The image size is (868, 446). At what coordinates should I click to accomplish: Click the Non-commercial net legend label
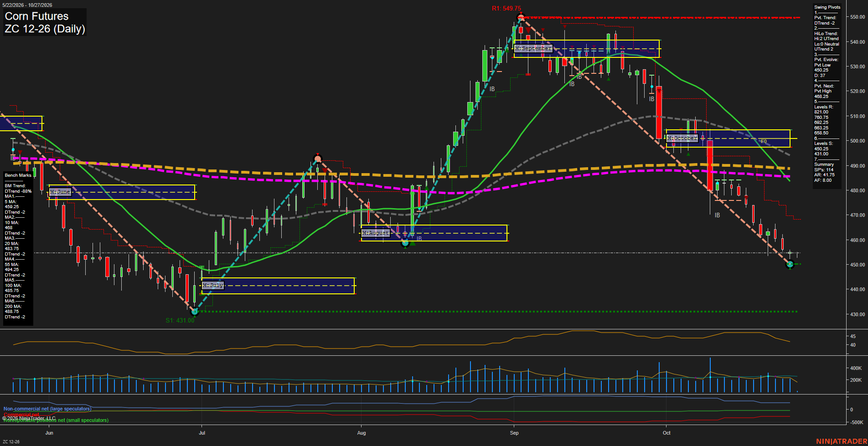click(x=47, y=409)
